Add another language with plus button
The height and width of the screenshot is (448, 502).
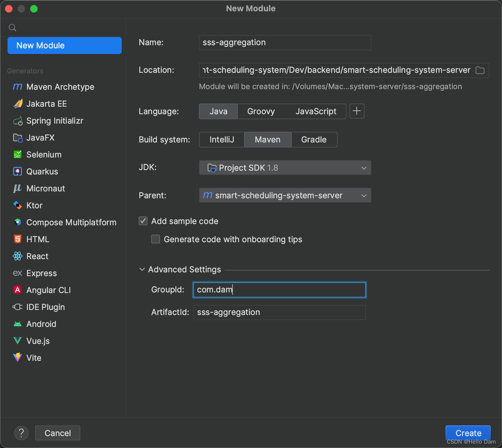(x=357, y=111)
